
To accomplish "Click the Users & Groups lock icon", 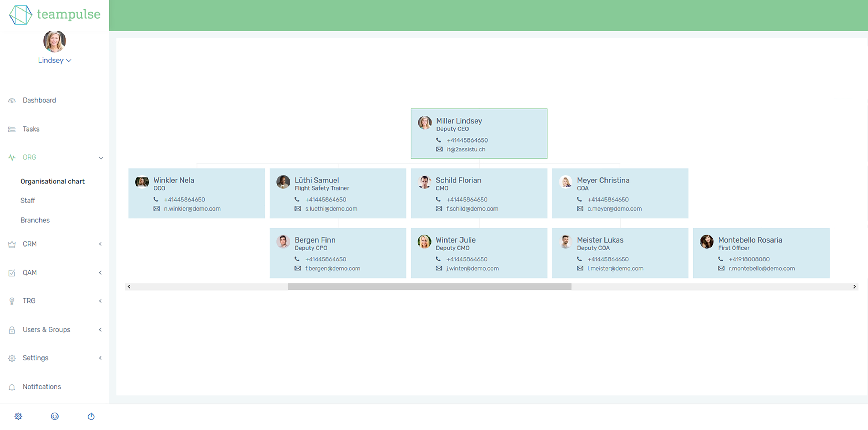I will click(12, 330).
